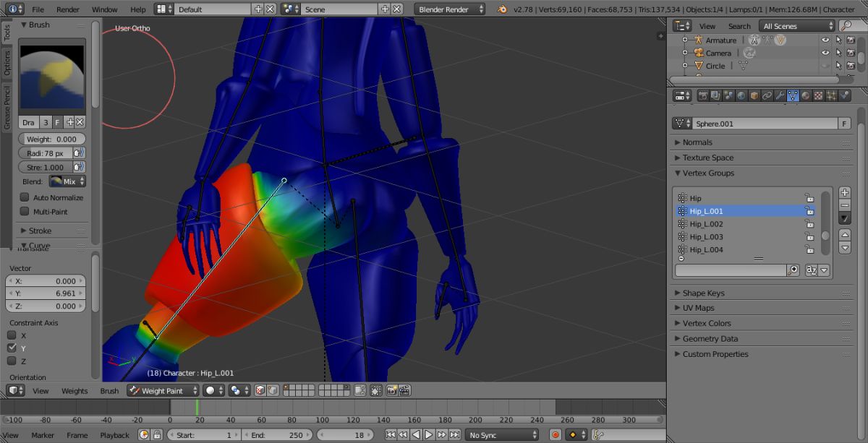Open the Help menu
The width and height of the screenshot is (868, 443).
pos(138,9)
